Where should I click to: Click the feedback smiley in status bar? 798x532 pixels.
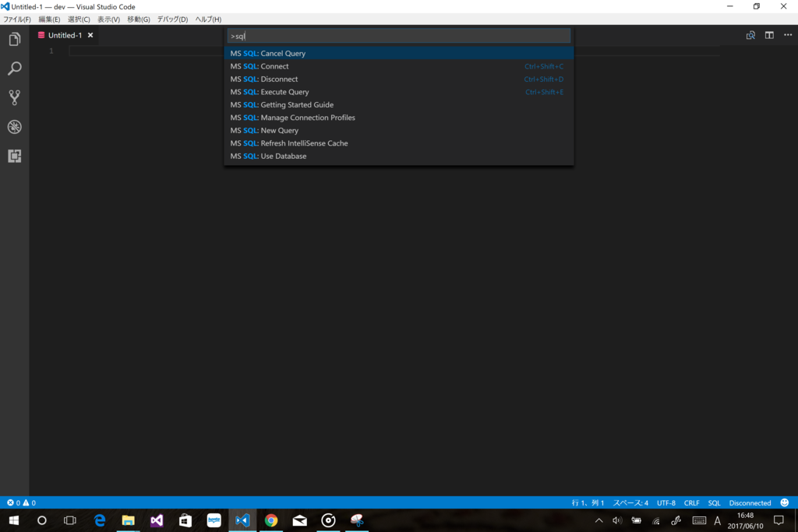point(784,502)
